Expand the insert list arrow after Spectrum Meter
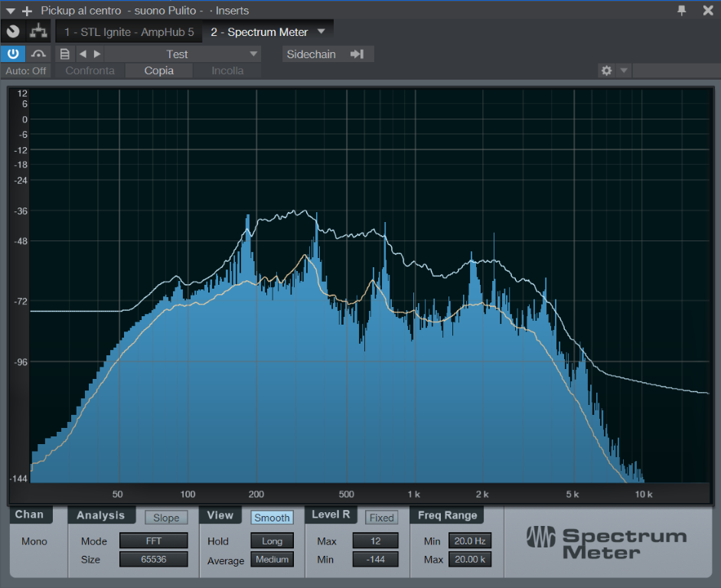721x588 pixels. coord(321,31)
